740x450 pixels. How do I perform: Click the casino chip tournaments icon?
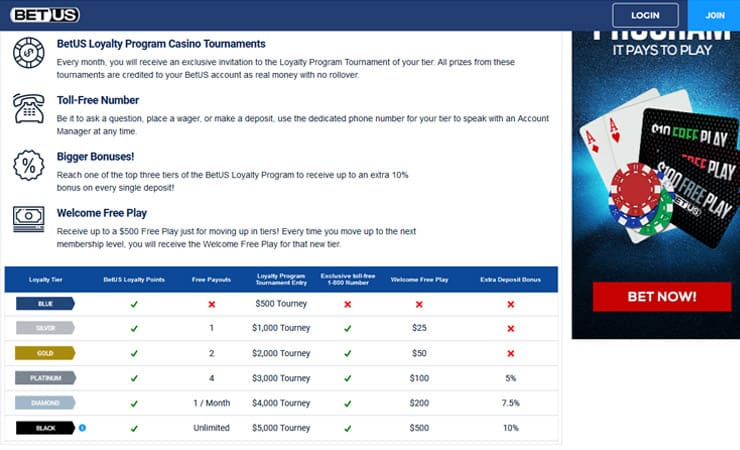(x=29, y=53)
